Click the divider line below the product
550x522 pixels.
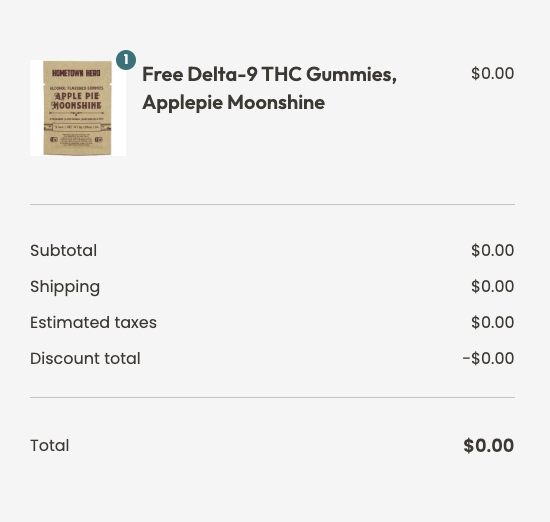(x=273, y=204)
